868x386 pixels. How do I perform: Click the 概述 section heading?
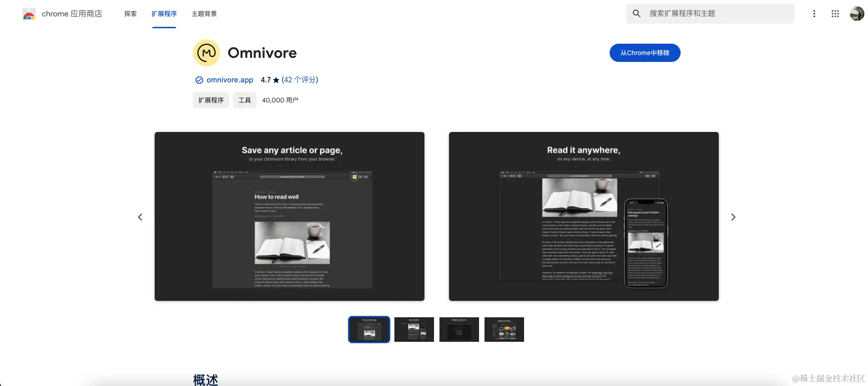[206, 380]
